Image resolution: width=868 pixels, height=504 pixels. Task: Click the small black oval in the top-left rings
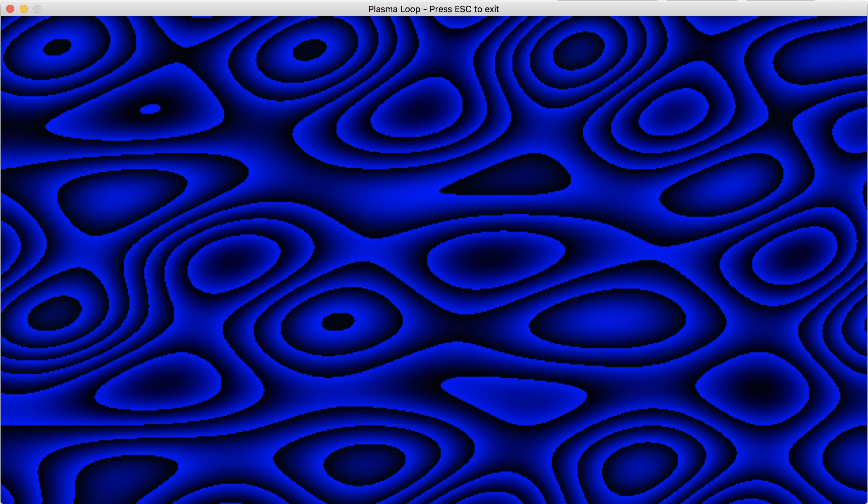pos(57,47)
